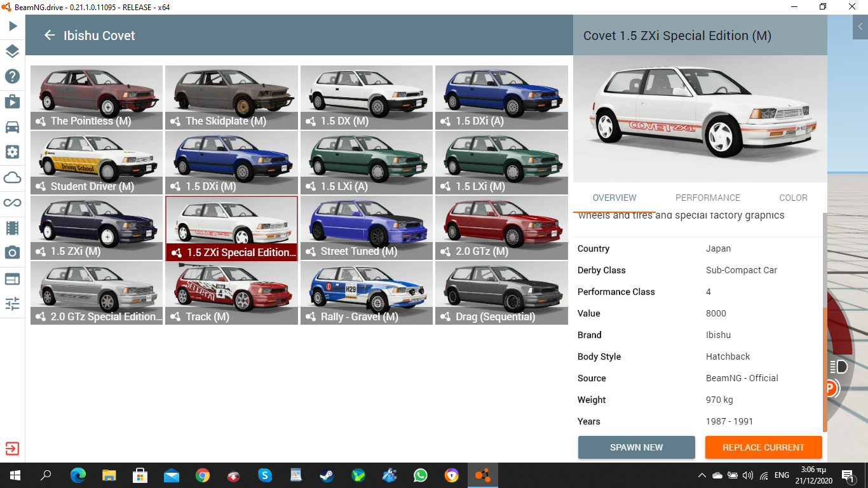Click the ENG language indicator

pos(782,475)
